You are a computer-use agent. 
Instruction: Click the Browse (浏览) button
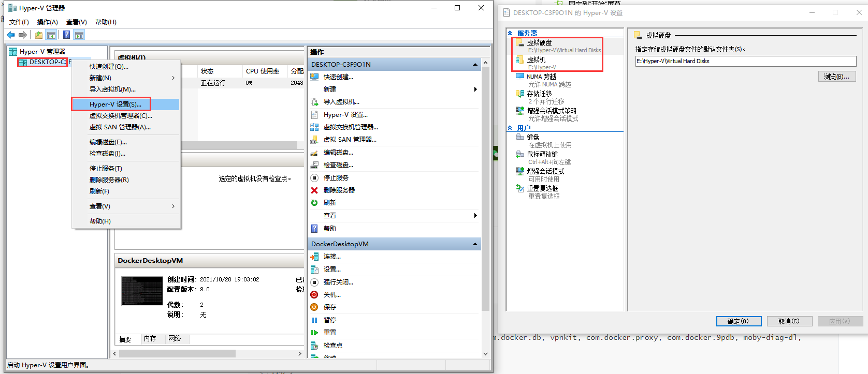[836, 77]
